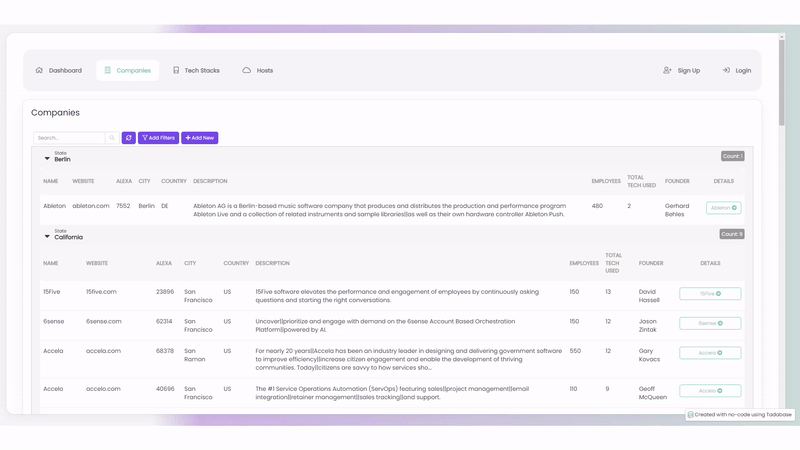
Task: Click the 6sense company name
Action: [54, 321]
